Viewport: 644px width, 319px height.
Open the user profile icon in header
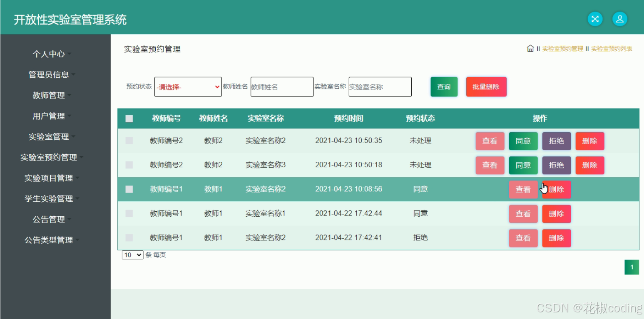click(x=619, y=19)
